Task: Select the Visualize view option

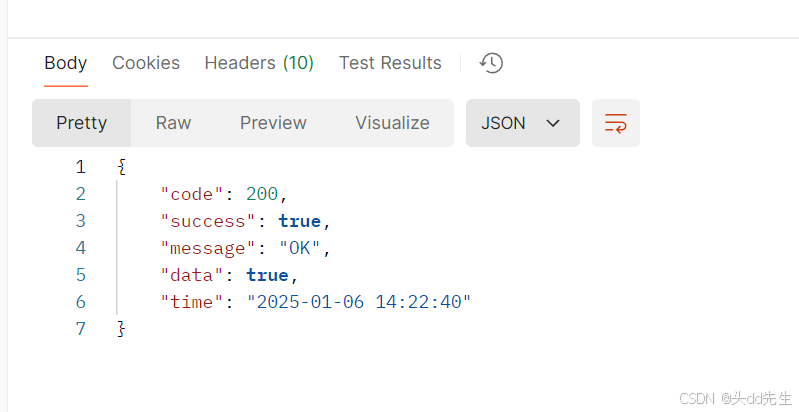Action: pyautogui.click(x=392, y=123)
